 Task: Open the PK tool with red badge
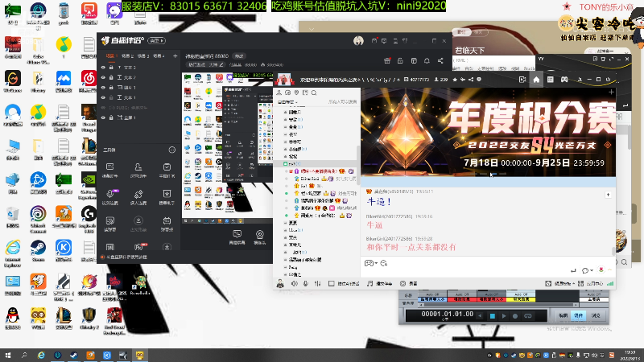click(x=138, y=247)
